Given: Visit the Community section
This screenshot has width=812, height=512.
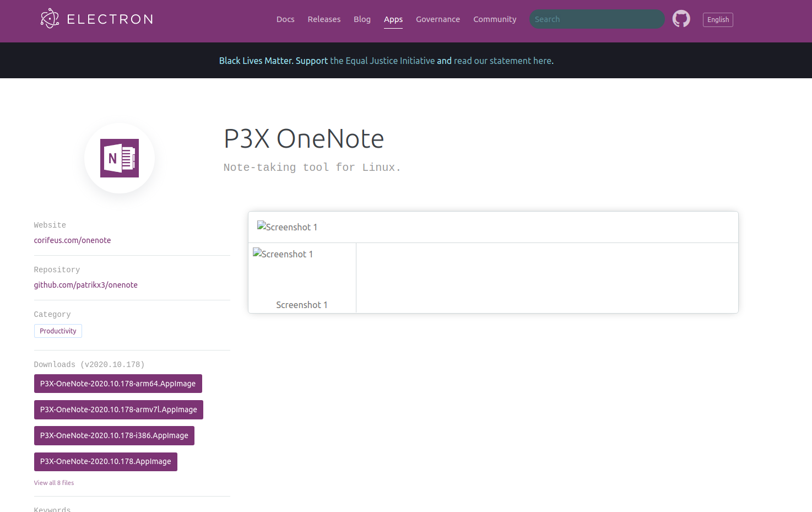Looking at the screenshot, I should pos(494,19).
